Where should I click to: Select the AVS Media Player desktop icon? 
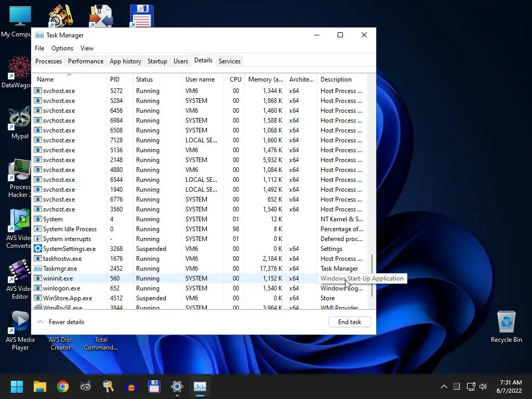(20, 331)
